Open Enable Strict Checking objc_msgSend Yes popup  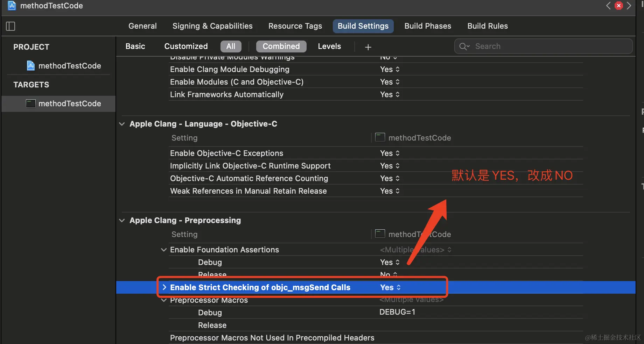coord(390,288)
